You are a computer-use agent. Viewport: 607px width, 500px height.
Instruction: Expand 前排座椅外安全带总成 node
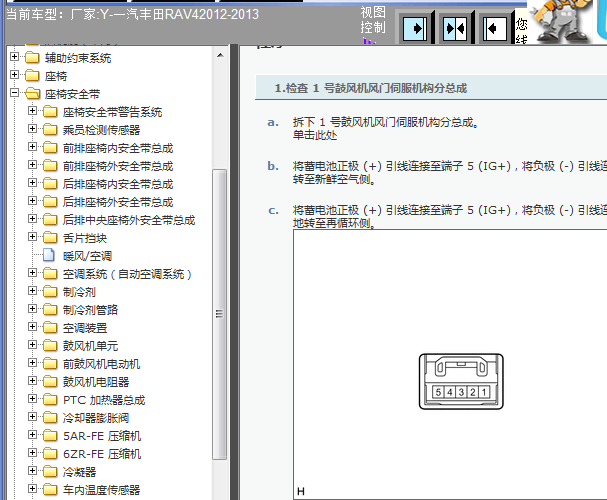coord(33,165)
